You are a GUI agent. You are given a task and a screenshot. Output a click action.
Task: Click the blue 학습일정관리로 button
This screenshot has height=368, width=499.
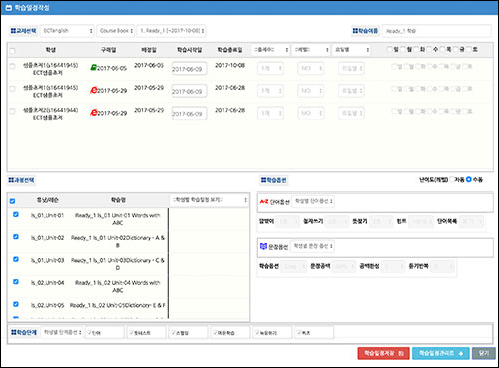pos(441,353)
